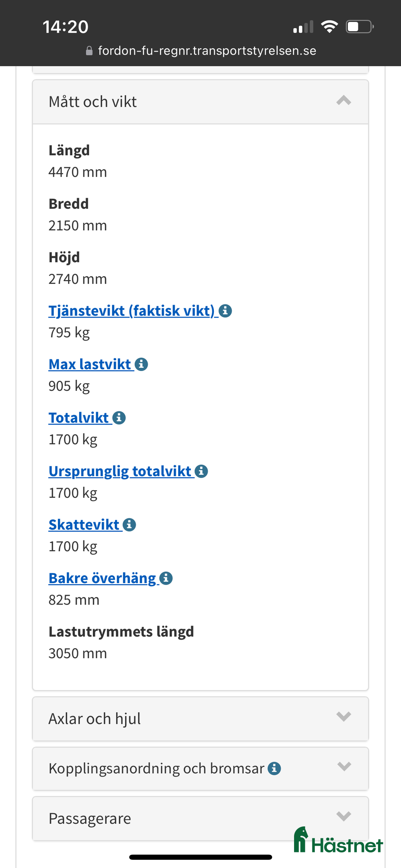This screenshot has height=868, width=401.
Task: Open the Skattevikt link
Action: (x=84, y=524)
